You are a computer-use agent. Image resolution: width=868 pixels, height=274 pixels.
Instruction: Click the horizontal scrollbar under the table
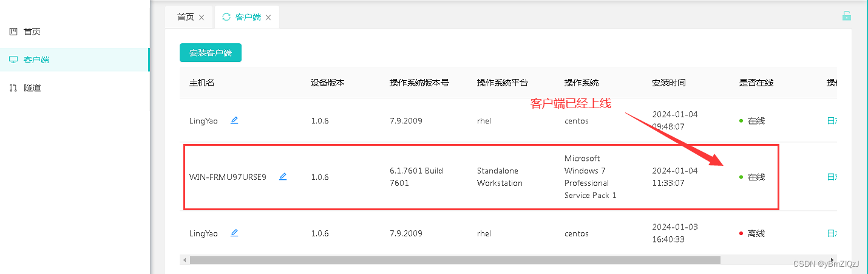[x=455, y=260]
